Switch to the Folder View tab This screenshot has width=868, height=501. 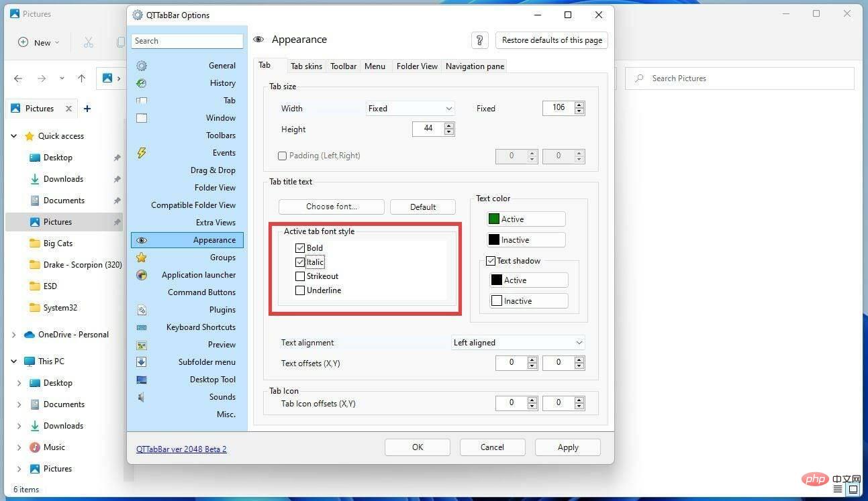[x=417, y=66]
